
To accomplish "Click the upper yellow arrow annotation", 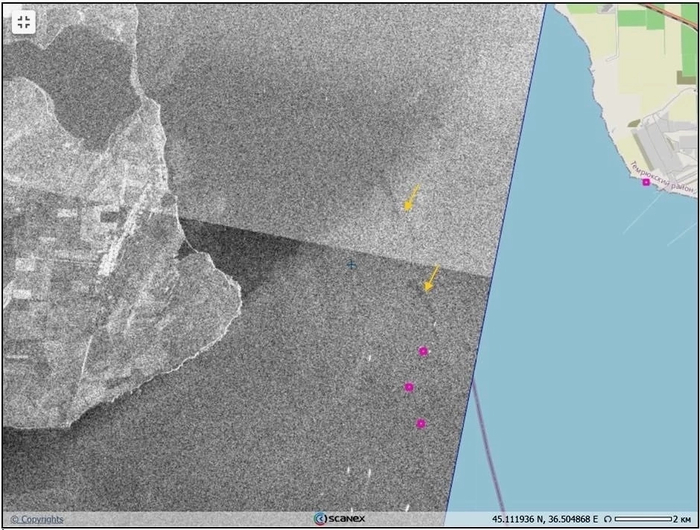I will coord(410,198).
